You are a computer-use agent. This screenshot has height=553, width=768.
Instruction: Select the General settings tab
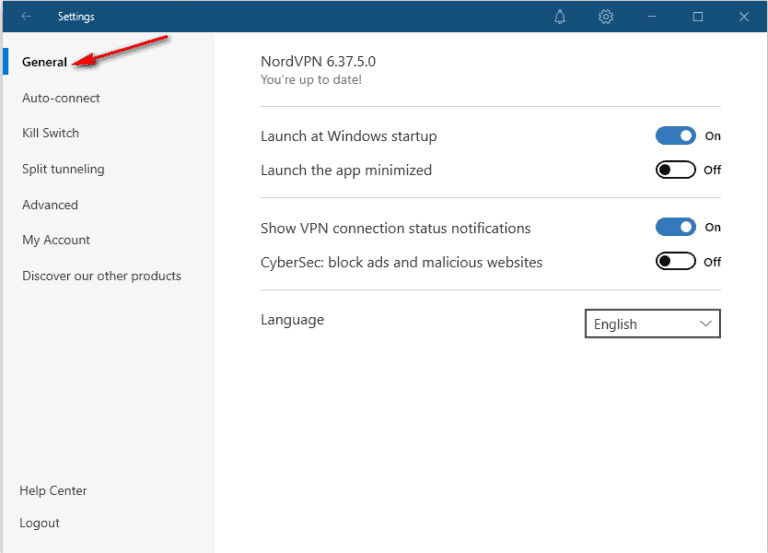pos(45,62)
